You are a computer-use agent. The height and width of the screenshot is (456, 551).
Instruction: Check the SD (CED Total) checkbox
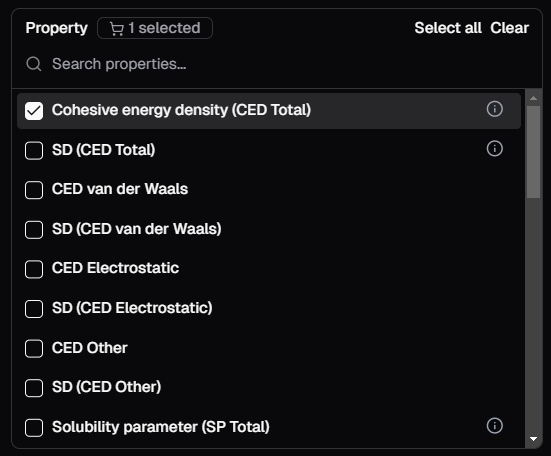coord(34,151)
